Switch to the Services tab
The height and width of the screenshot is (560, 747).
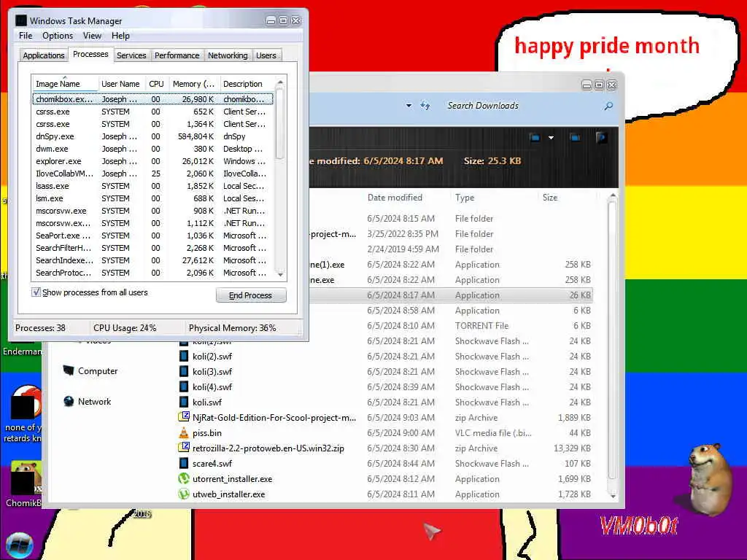tap(131, 55)
